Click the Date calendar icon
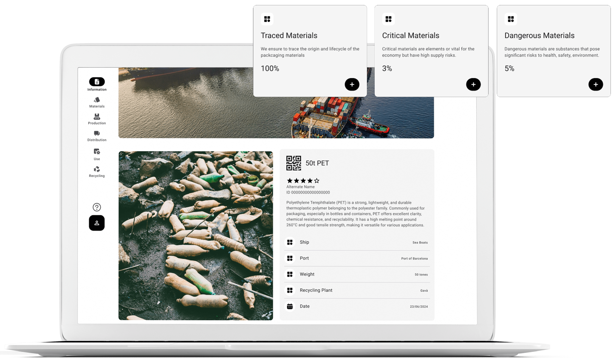Image resolution: width=615 pixels, height=364 pixels. pyautogui.click(x=290, y=306)
